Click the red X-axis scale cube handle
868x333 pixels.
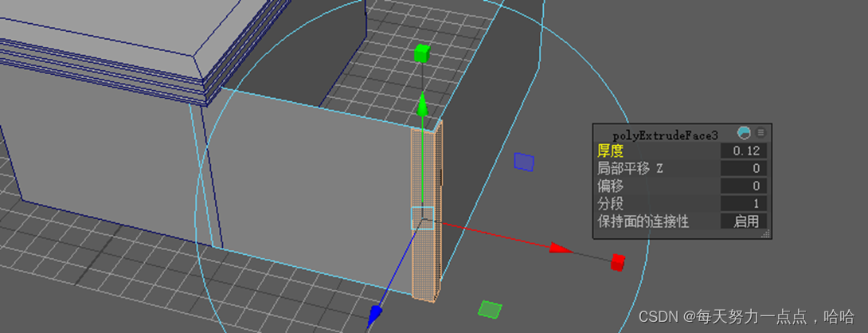click(x=618, y=262)
